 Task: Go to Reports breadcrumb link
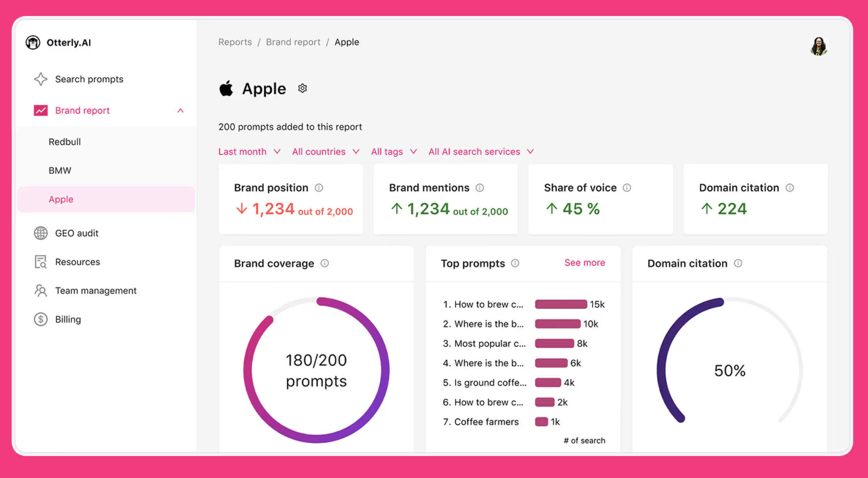point(235,42)
